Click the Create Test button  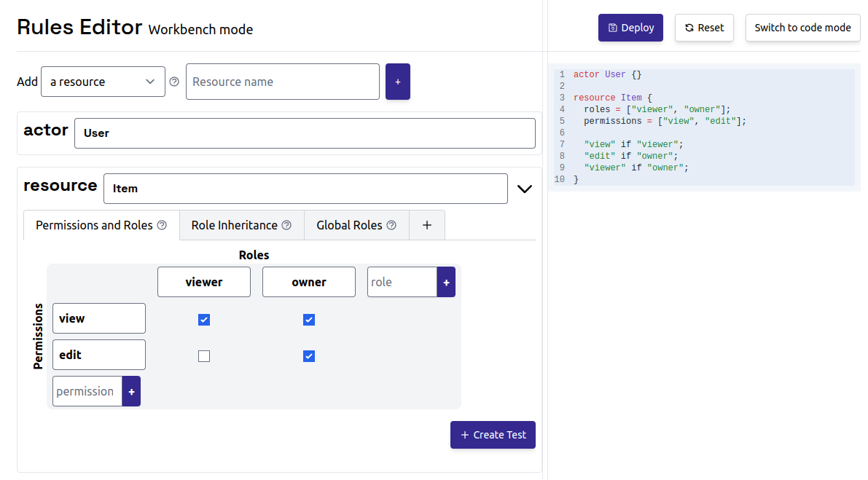click(493, 435)
